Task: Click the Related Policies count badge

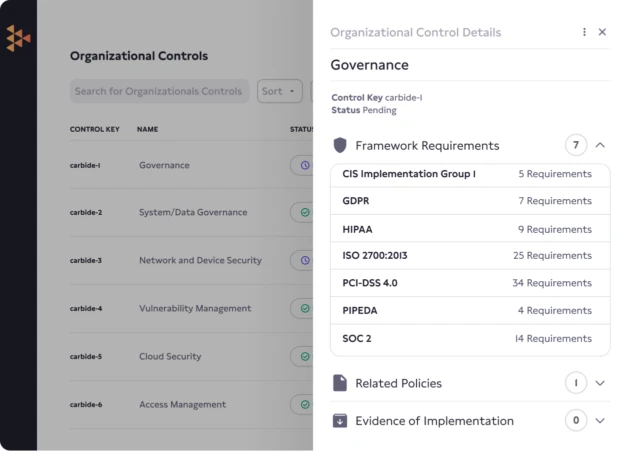Action: click(576, 383)
